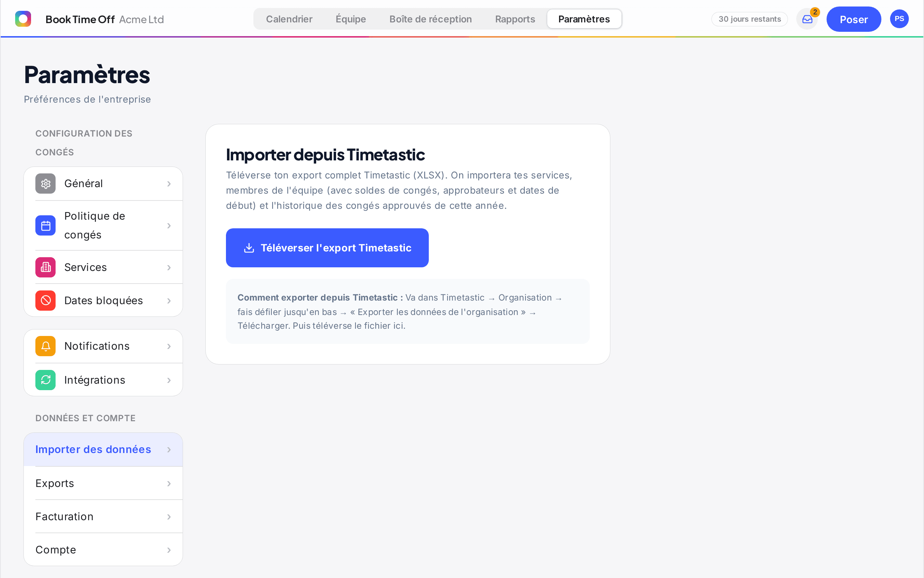Open the Compte section
The image size is (924, 578).
pos(103,550)
